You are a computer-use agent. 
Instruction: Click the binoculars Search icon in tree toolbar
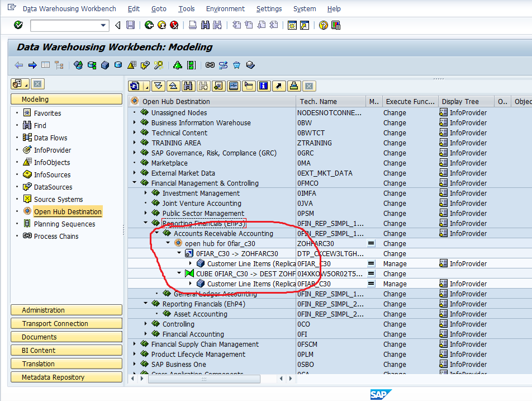188,86
